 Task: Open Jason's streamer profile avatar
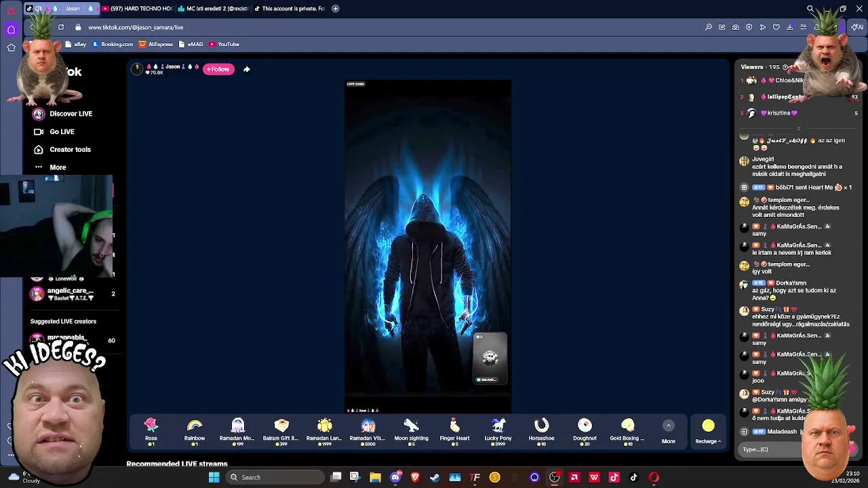pos(137,68)
